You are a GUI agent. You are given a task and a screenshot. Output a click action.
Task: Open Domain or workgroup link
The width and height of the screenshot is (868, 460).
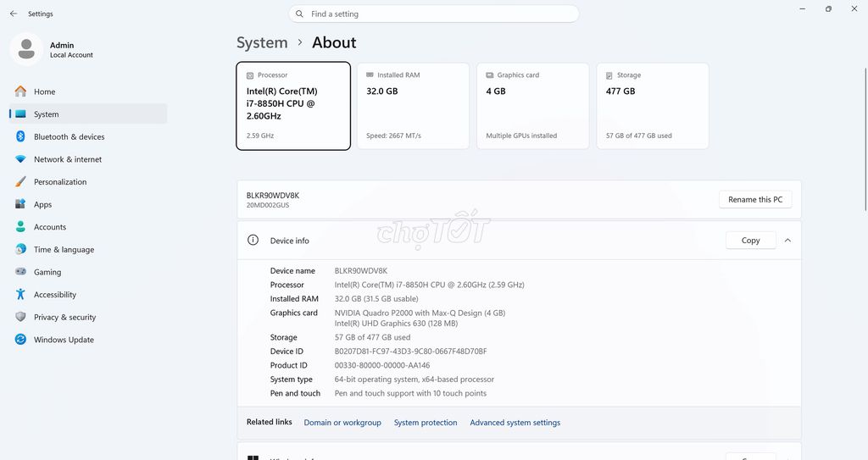pyautogui.click(x=342, y=423)
